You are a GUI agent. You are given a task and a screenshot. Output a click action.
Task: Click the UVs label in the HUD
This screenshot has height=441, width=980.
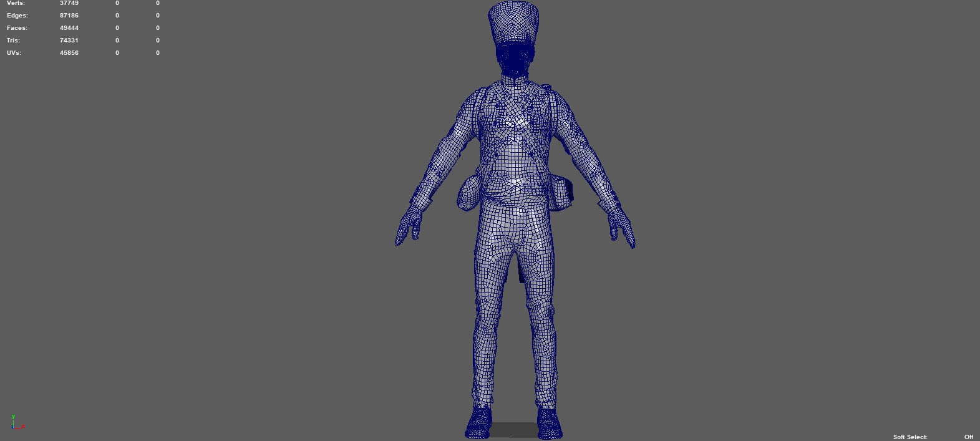14,53
